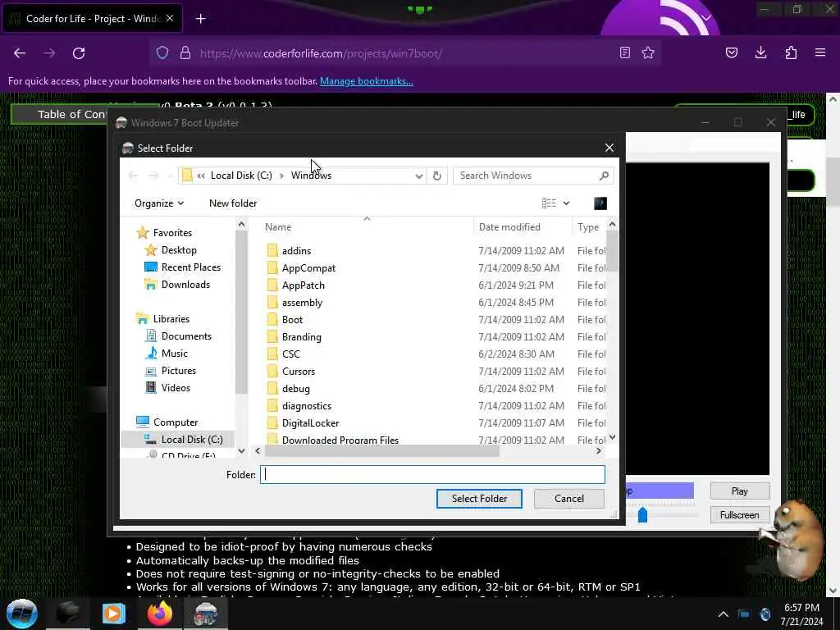This screenshot has height=630, width=840.
Task: Open the media player taskbar icon
Action: (x=113, y=614)
